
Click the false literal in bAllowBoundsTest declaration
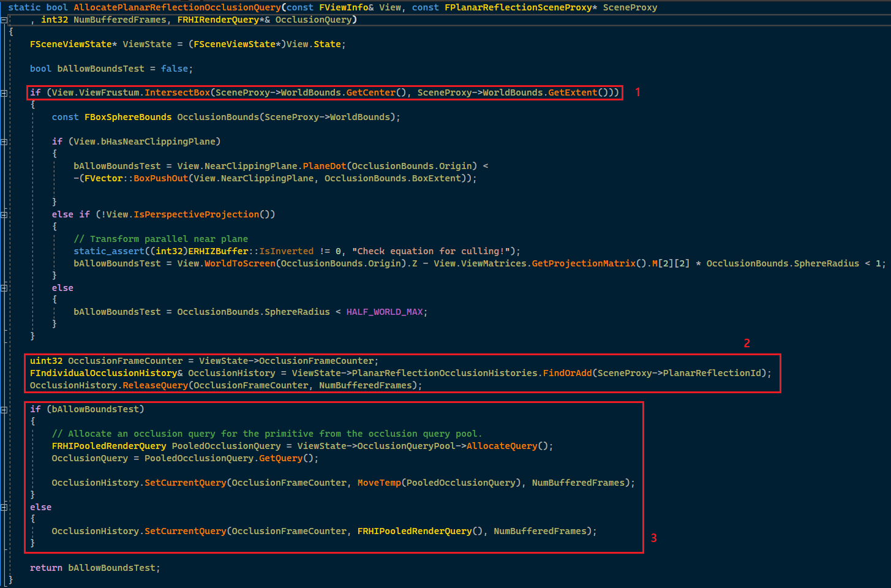pos(175,69)
